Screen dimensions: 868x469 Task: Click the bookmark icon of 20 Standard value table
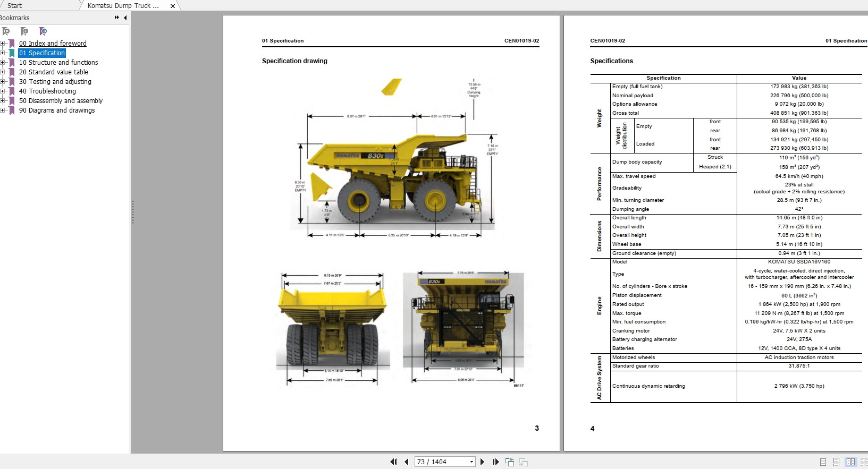tap(12, 72)
